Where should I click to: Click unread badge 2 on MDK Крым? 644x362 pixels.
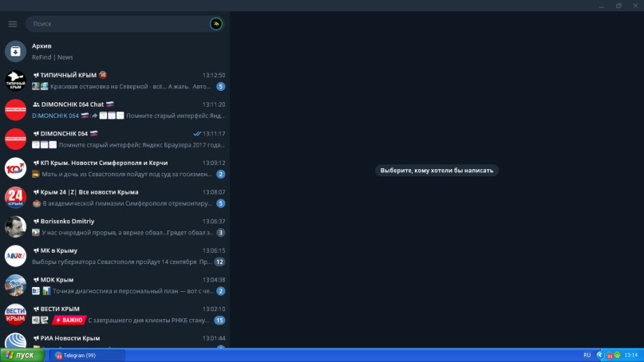220,291
